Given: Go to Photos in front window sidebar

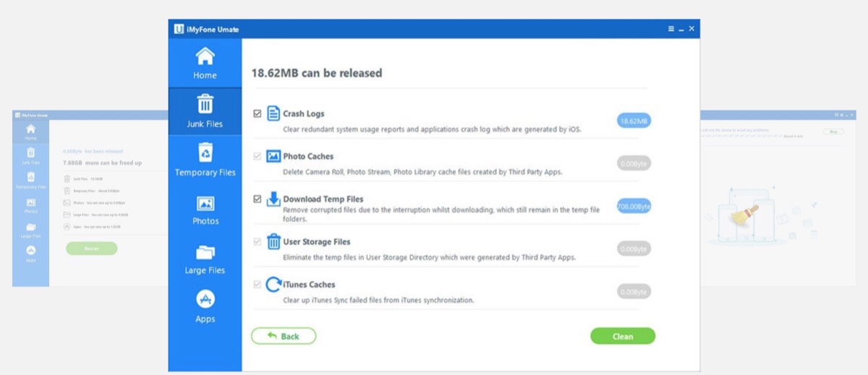Looking at the screenshot, I should click(205, 210).
